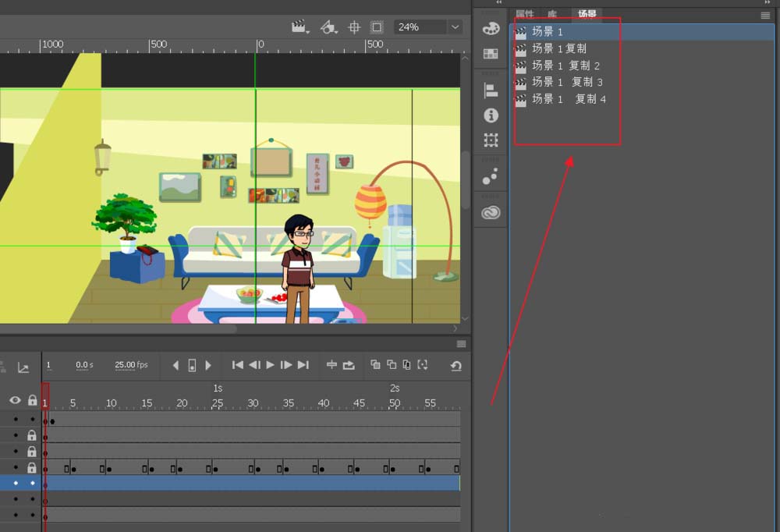Open the Edit Scene clapperboard dropdown
Screen dimensions: 780x532
[300, 27]
